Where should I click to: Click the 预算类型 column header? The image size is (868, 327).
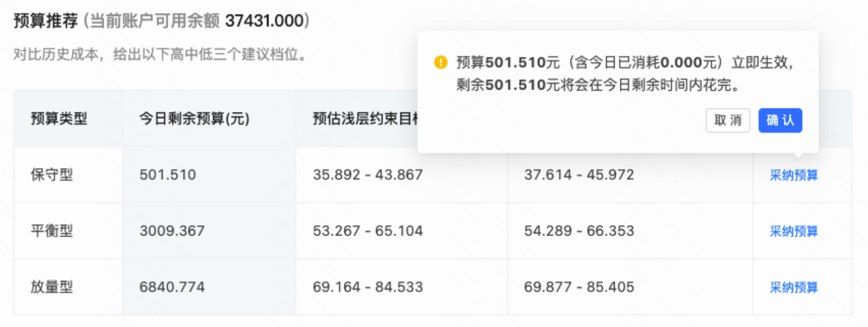coord(58,118)
